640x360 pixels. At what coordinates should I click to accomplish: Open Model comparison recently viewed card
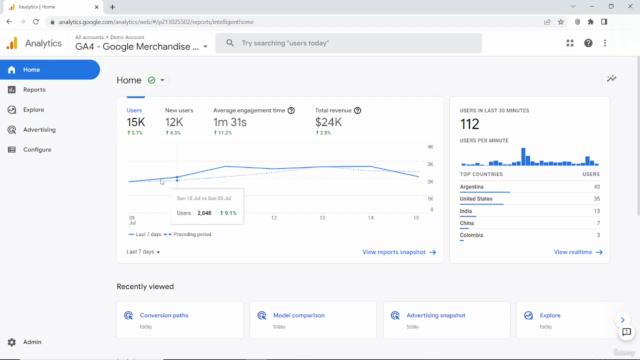[313, 320]
